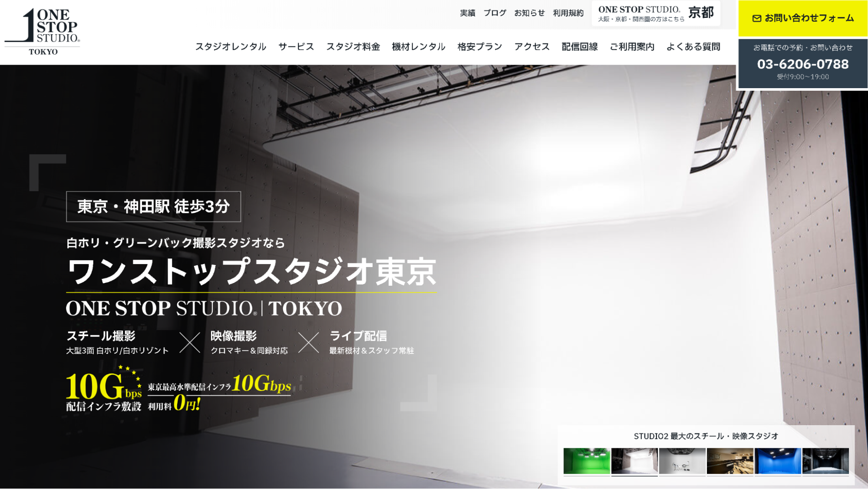Click the 東京・神田駅 徒歩3分 label box
The image size is (868, 489).
pos(153,207)
